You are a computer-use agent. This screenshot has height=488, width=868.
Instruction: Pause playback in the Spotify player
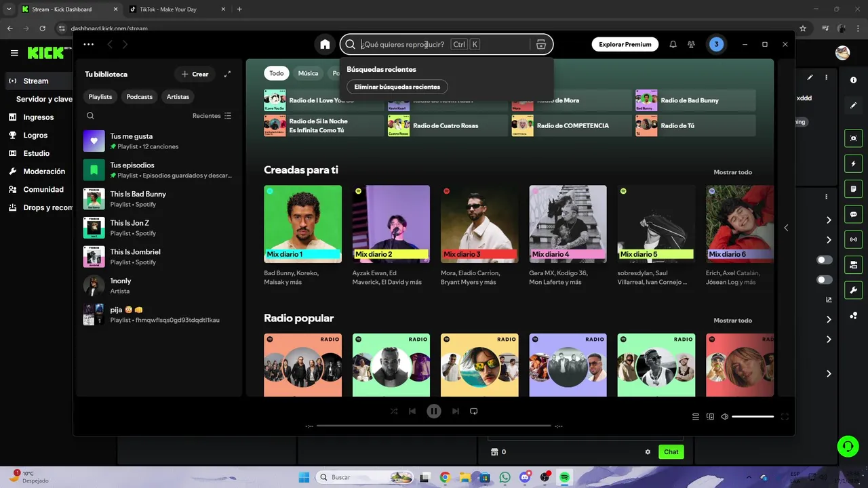[434, 411]
